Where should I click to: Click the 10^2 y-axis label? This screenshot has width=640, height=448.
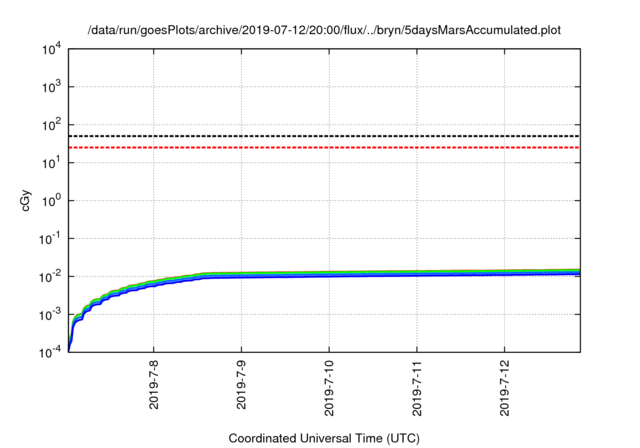coord(52,124)
